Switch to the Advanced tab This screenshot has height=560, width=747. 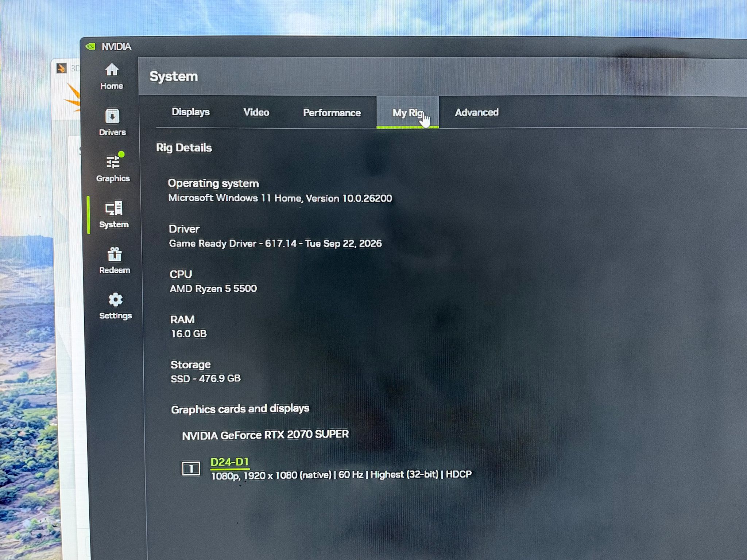click(477, 112)
